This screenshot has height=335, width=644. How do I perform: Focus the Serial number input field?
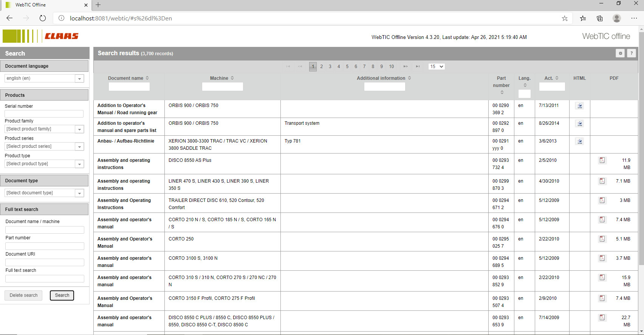click(44, 114)
